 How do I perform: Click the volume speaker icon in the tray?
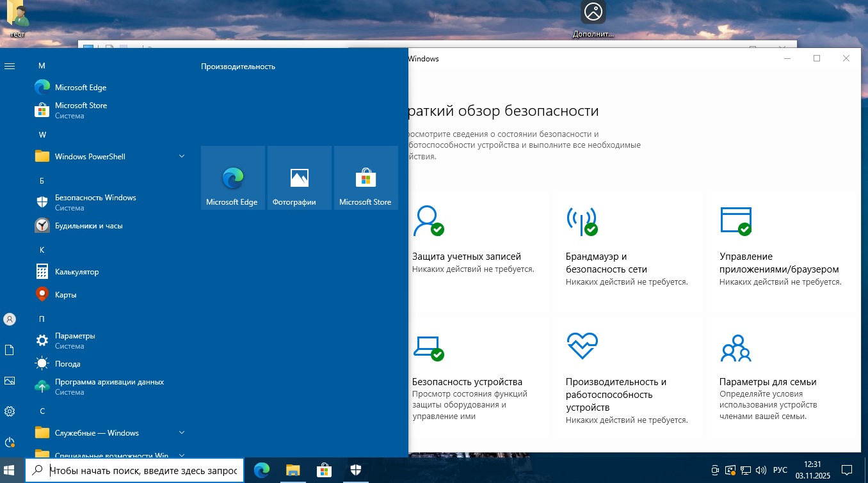(x=761, y=470)
